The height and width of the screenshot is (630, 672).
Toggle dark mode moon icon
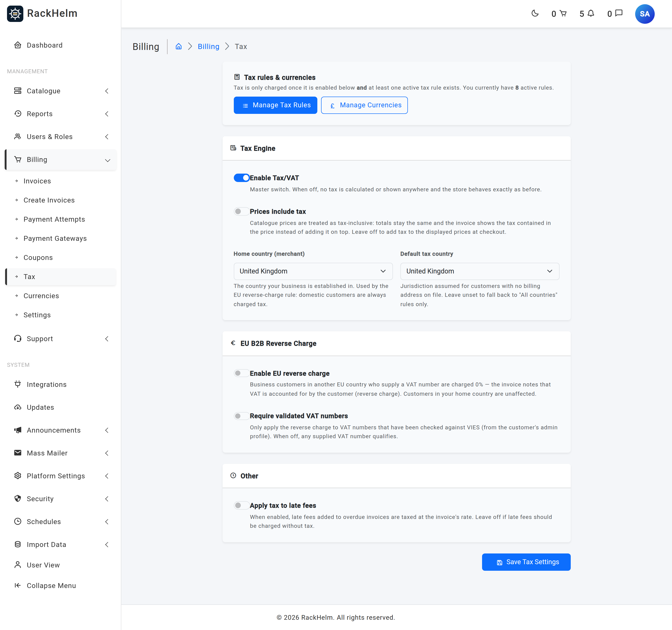[535, 14]
